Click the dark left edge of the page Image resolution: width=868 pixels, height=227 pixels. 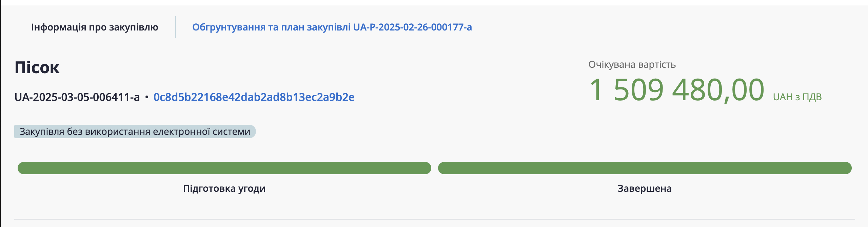tap(0, 113)
